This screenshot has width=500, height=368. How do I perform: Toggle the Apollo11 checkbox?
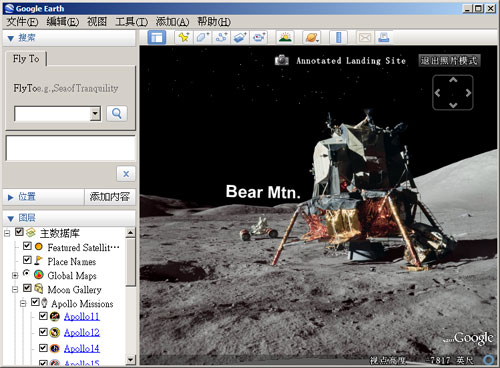[43, 316]
